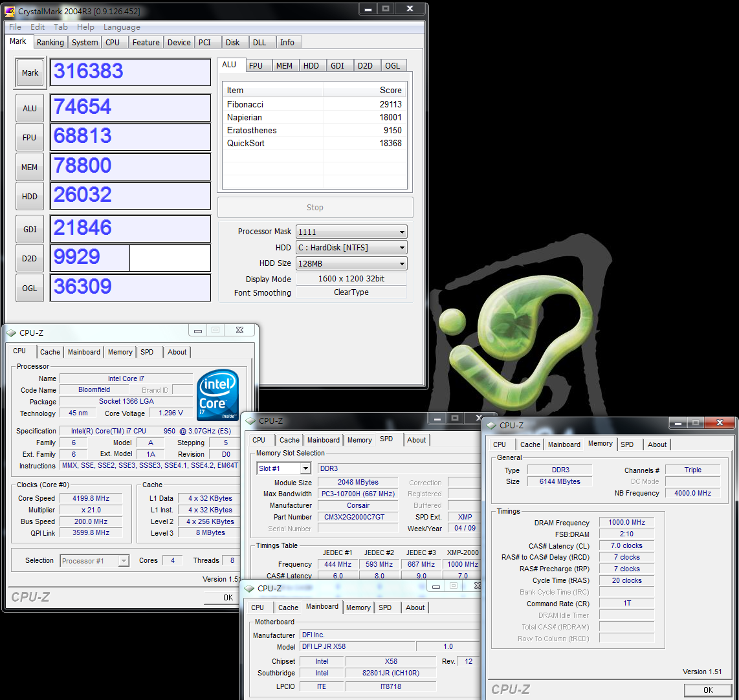Click the CPU-Z icon in the Memory window title

tap(492, 426)
